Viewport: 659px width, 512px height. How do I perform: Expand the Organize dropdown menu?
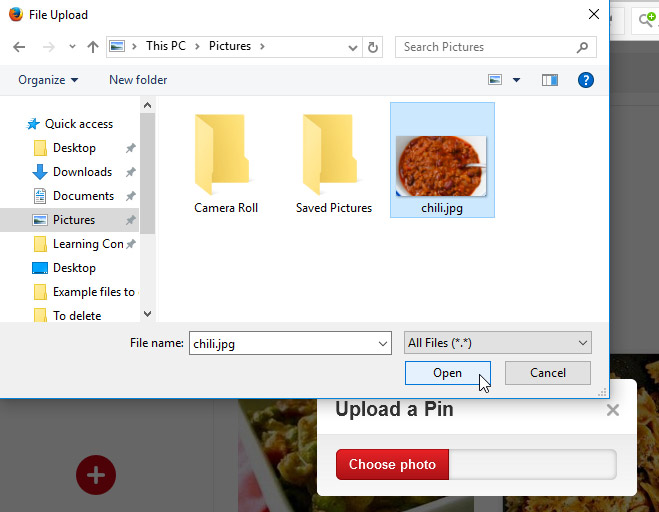(48, 80)
